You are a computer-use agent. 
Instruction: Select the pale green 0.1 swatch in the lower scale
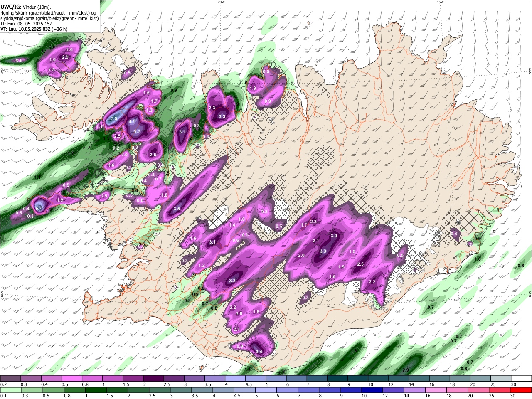10,390
